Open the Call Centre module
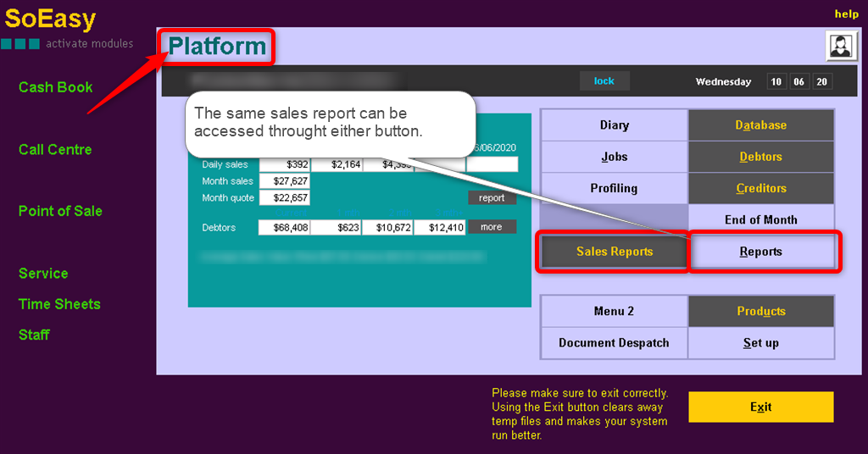The width and height of the screenshot is (868, 454). [55, 149]
